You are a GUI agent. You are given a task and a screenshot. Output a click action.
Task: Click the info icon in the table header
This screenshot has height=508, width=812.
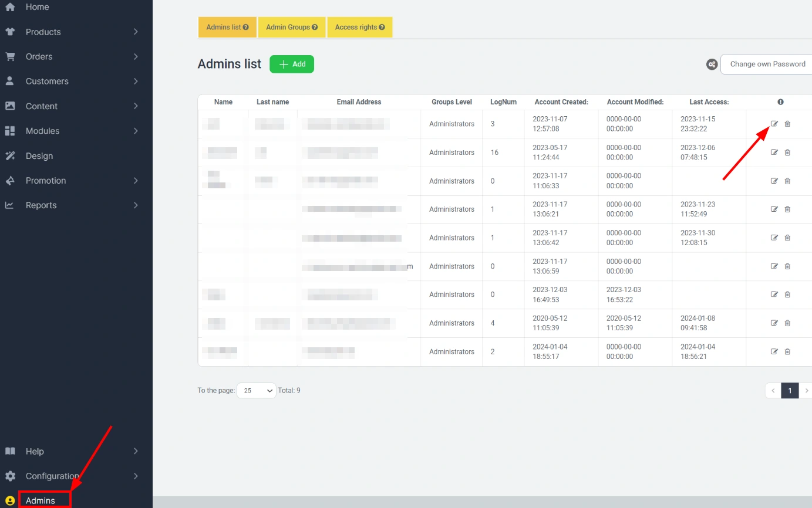(780, 102)
